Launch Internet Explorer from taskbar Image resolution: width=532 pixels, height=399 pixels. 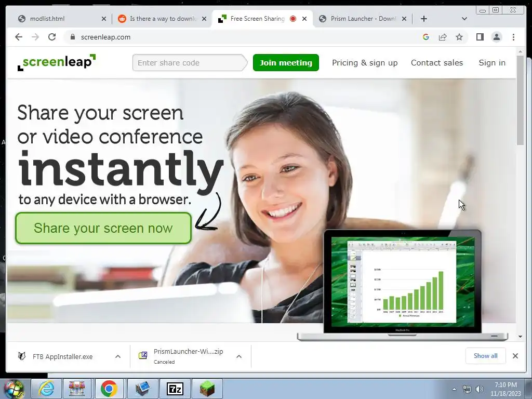(x=45, y=389)
